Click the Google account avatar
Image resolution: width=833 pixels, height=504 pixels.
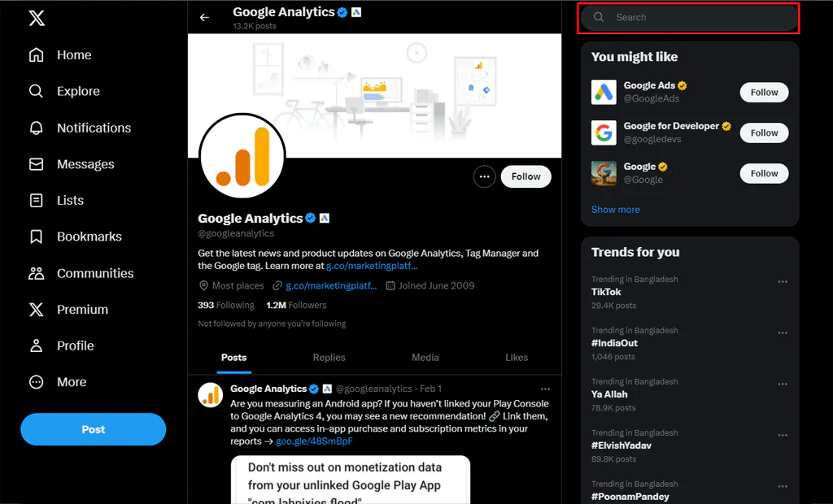pyautogui.click(x=604, y=173)
